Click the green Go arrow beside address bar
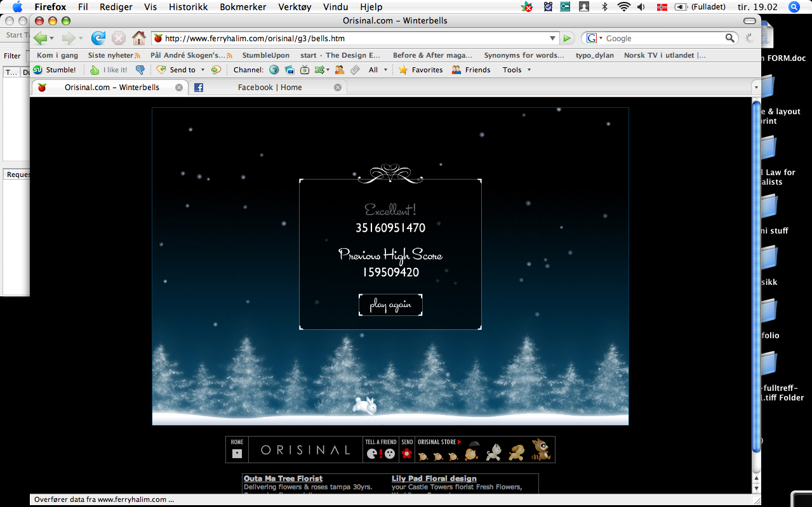812x507 pixels. click(568, 38)
